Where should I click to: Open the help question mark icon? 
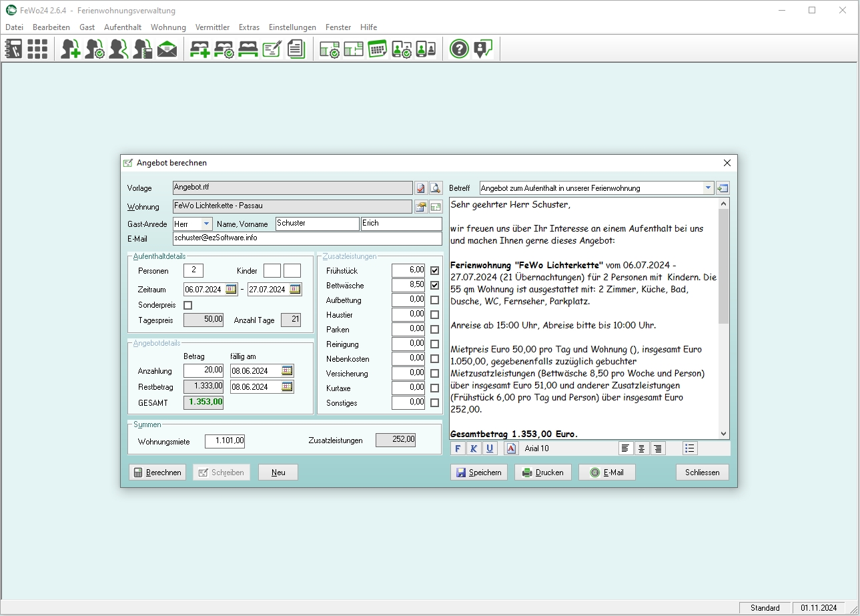click(459, 49)
